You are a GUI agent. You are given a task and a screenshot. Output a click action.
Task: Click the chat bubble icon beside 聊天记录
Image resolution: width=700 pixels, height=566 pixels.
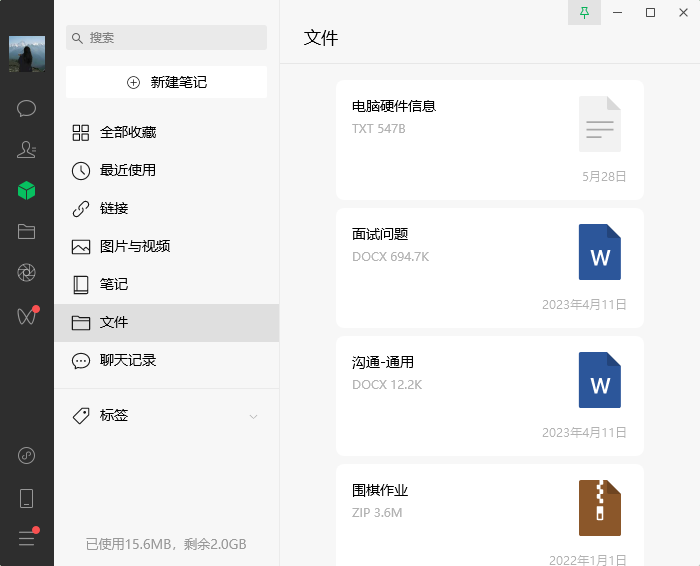pyautogui.click(x=81, y=361)
